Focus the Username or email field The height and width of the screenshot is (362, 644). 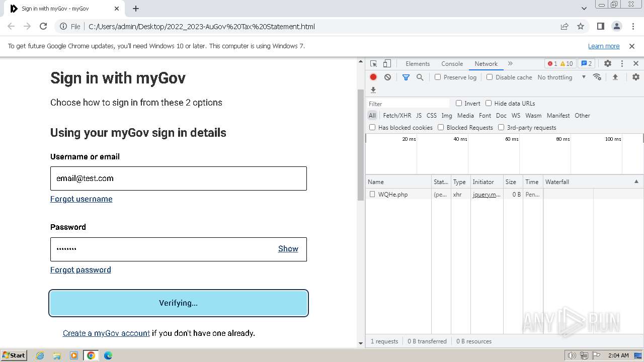pyautogui.click(x=179, y=178)
